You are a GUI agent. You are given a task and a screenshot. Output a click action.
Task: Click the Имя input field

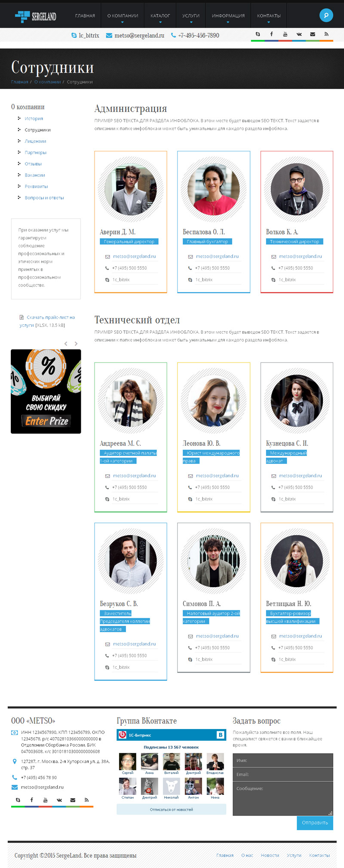(x=283, y=760)
